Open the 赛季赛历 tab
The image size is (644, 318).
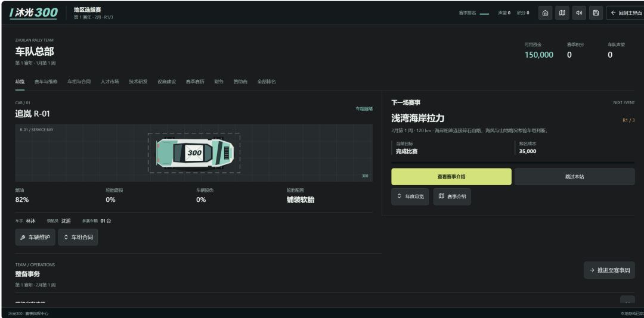pos(194,82)
